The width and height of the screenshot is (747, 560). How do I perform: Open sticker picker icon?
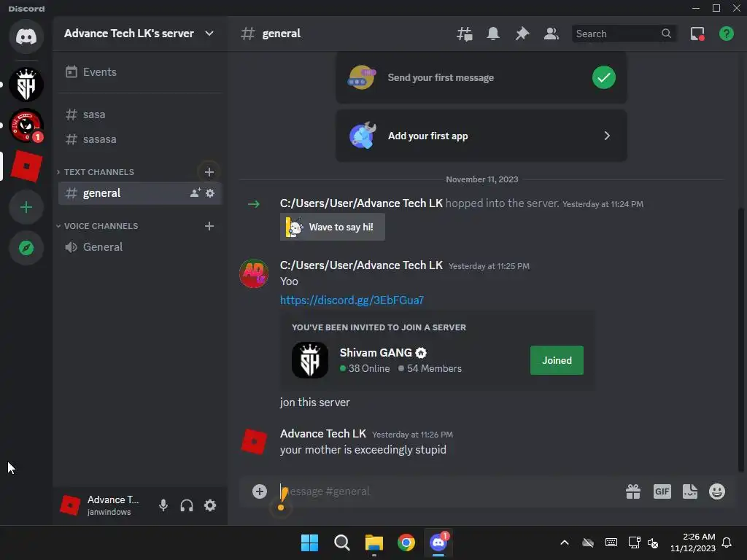tap(690, 491)
